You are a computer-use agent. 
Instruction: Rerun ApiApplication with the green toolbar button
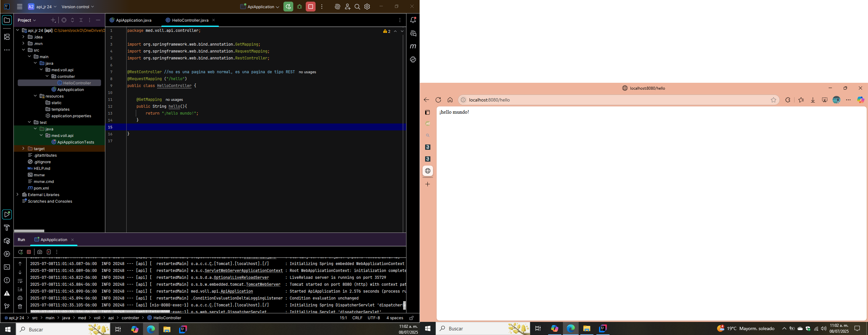click(x=288, y=7)
